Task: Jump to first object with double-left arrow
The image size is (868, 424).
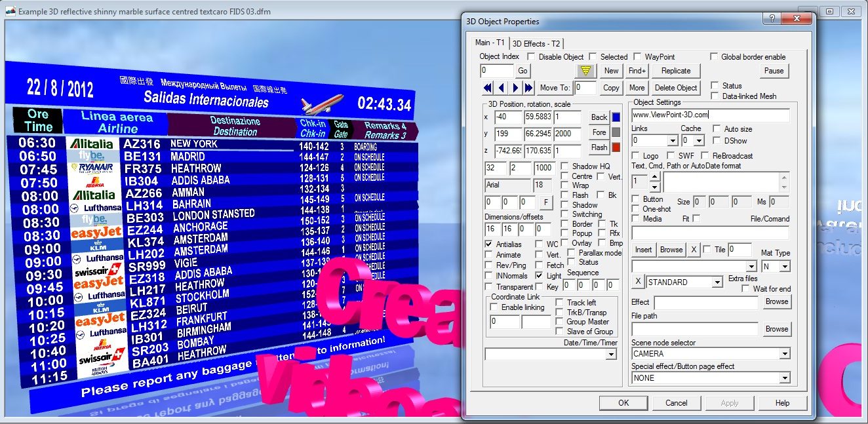Action: pyautogui.click(x=487, y=88)
